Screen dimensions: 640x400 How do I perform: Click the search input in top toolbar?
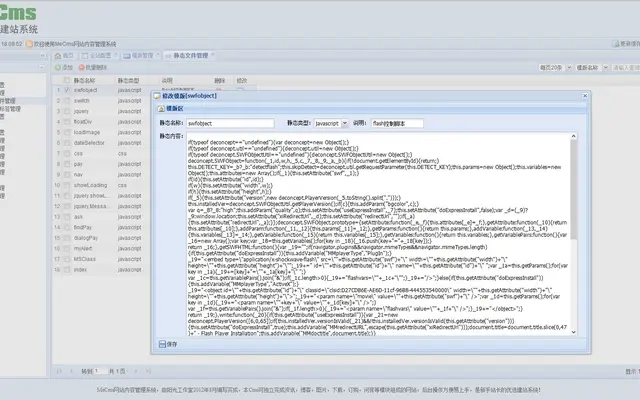click(626, 68)
